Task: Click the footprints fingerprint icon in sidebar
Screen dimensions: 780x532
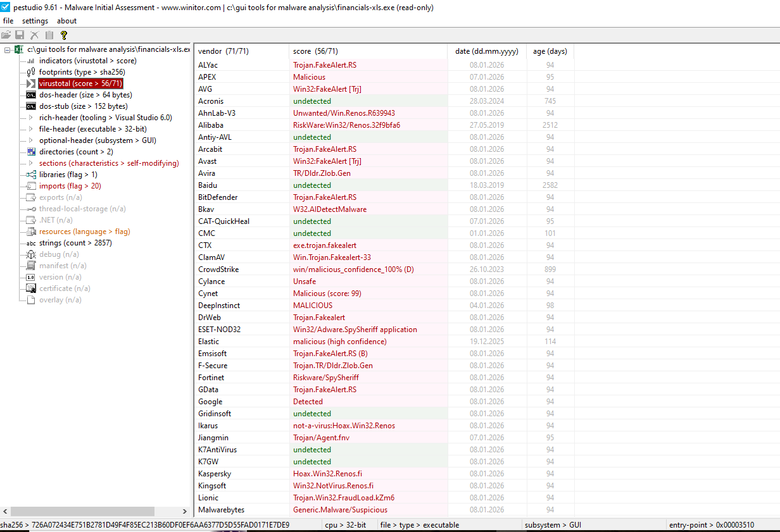Action: 30,71
